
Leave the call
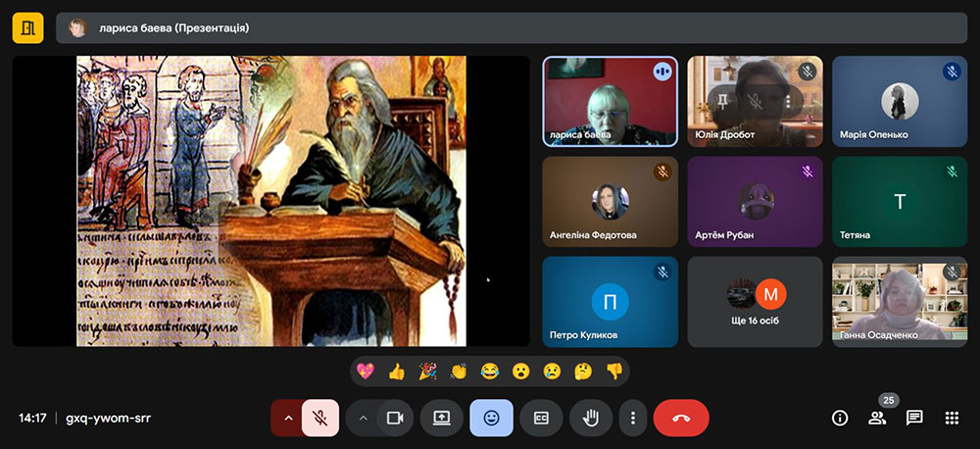pos(681,418)
